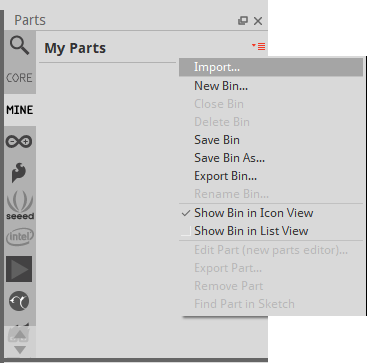Float the Parts panel with undock icon
This screenshot has height=363, width=367.
(243, 21)
